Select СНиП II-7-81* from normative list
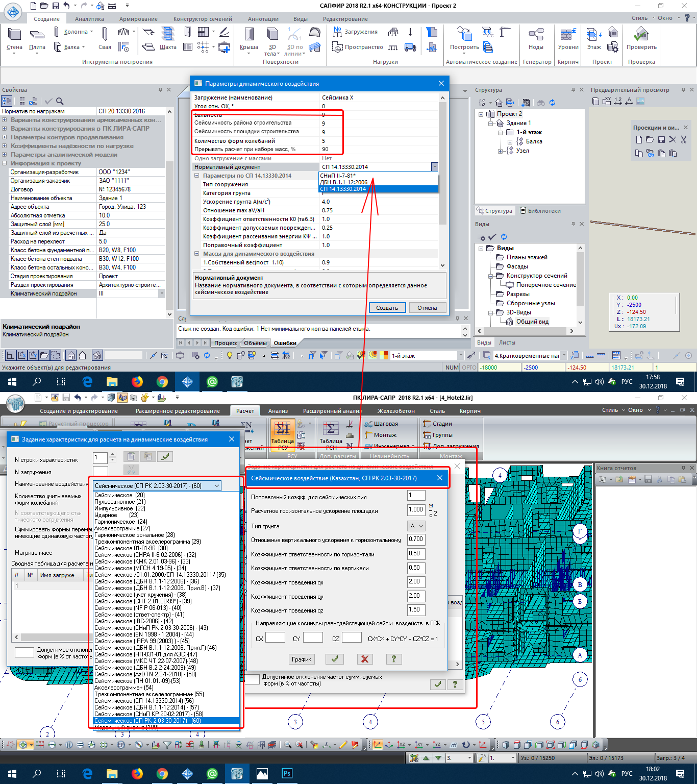Screen dimensions: 697x784 tap(338, 176)
